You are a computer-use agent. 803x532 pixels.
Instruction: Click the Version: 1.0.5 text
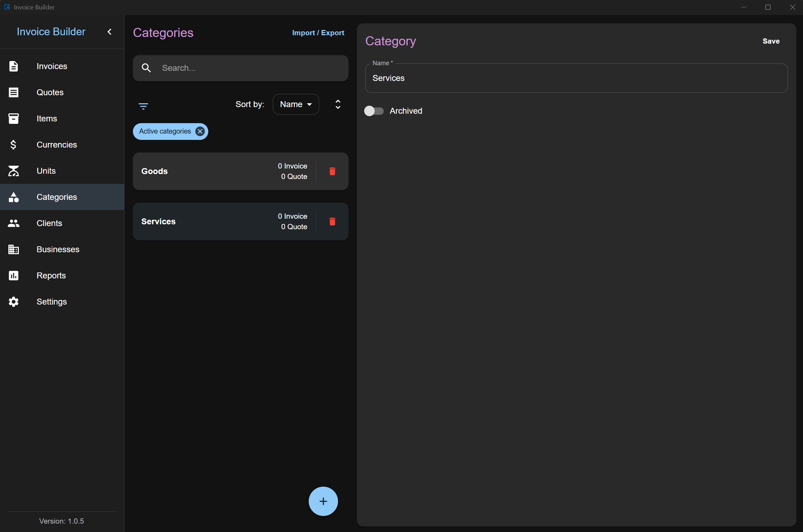[x=61, y=521]
